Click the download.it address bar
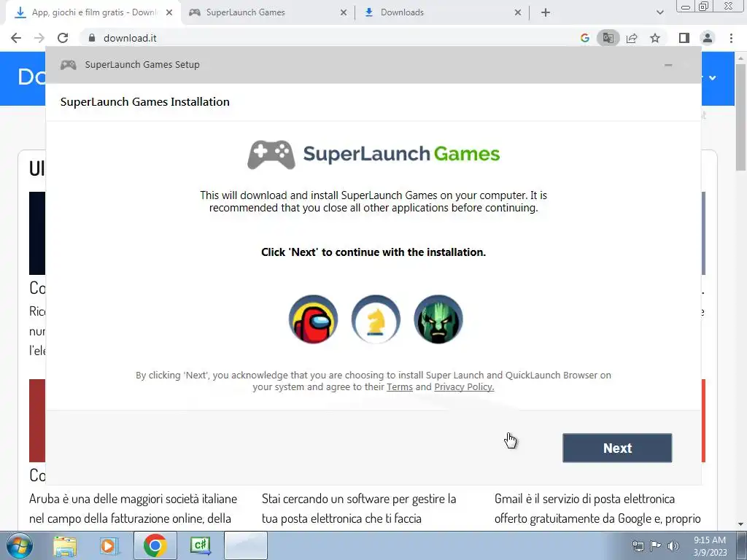Image resolution: width=747 pixels, height=560 pixels. 333,38
